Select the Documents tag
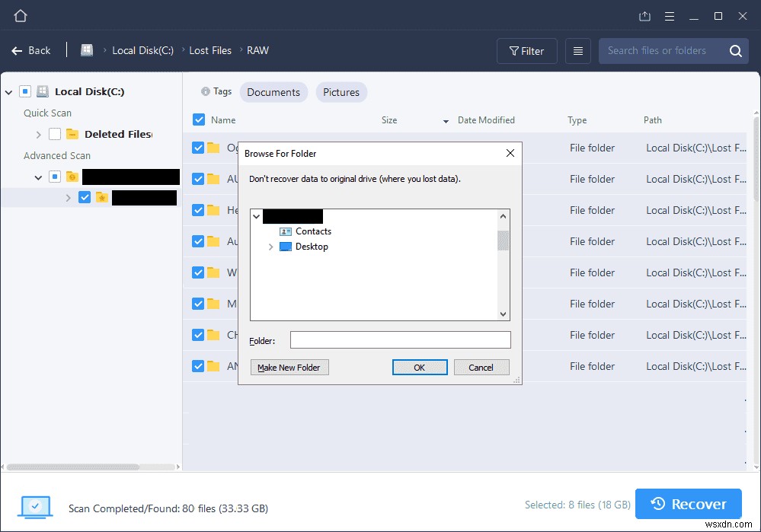 tap(273, 92)
